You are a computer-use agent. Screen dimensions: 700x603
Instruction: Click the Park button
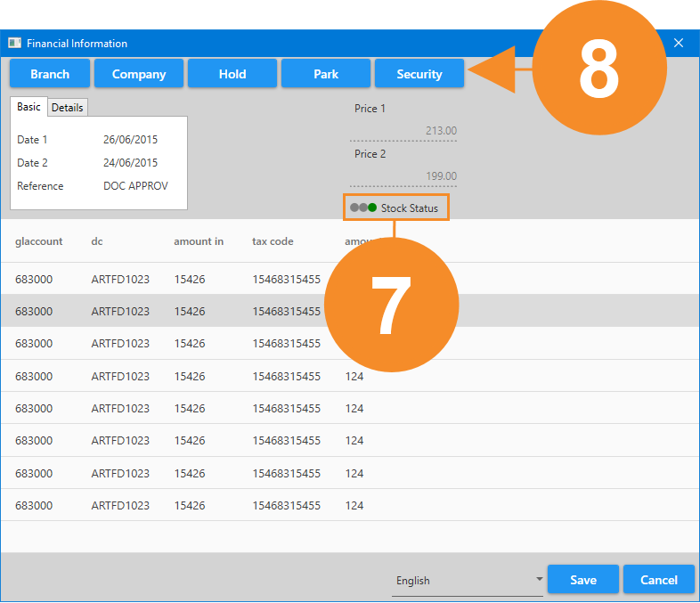point(326,74)
